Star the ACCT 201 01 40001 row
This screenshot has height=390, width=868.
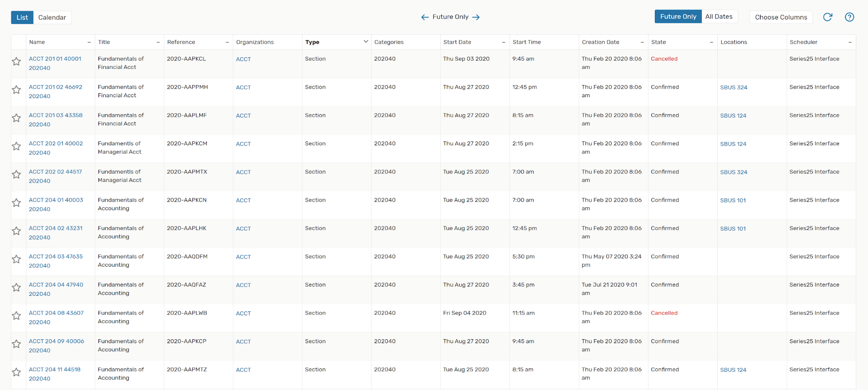[x=17, y=62]
